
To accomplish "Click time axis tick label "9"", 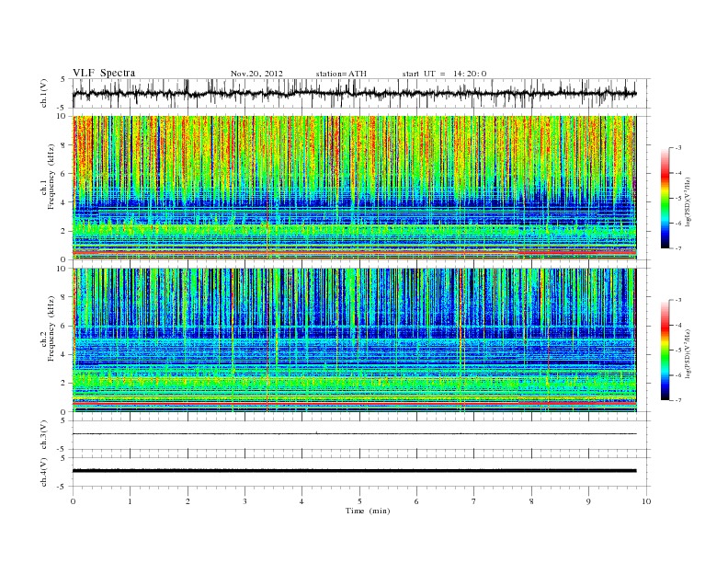I will tap(588, 501).
